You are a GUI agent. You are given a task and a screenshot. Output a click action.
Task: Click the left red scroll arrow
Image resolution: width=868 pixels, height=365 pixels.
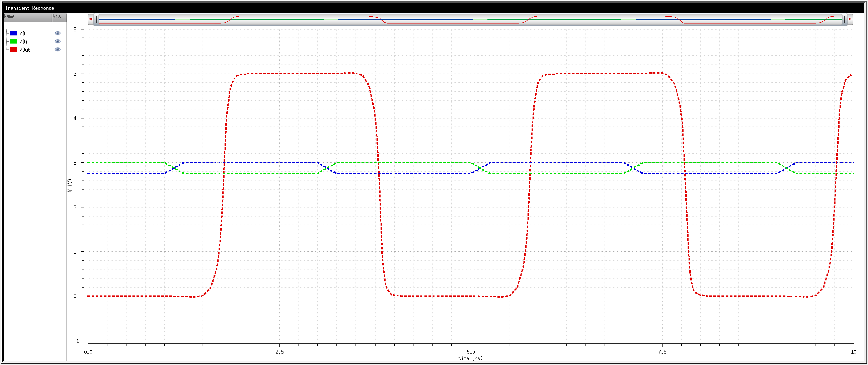tap(90, 19)
